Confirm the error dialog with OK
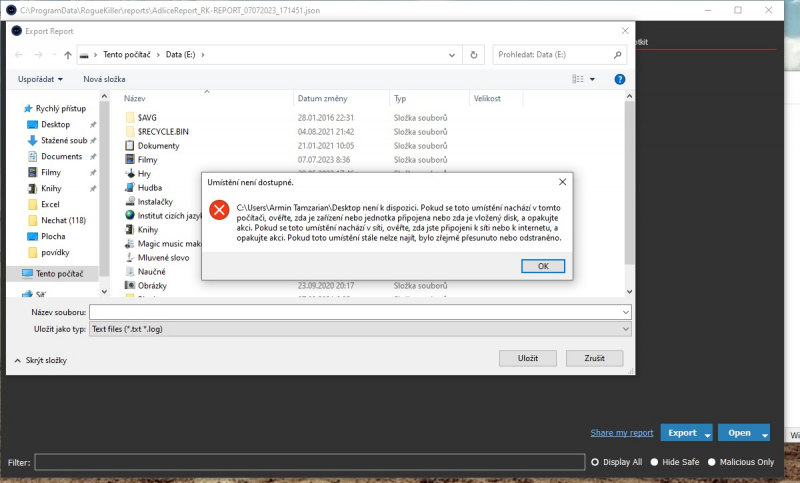This screenshot has width=800, height=483. 543,266
